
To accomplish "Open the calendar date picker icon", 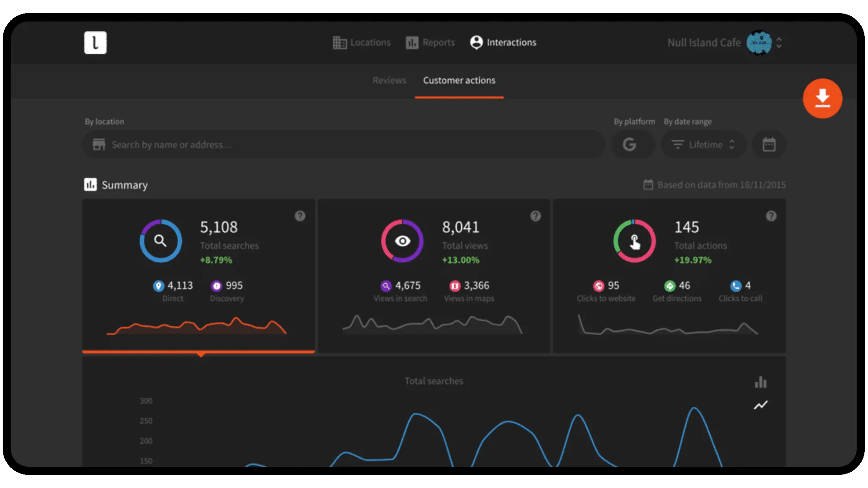I will point(769,145).
